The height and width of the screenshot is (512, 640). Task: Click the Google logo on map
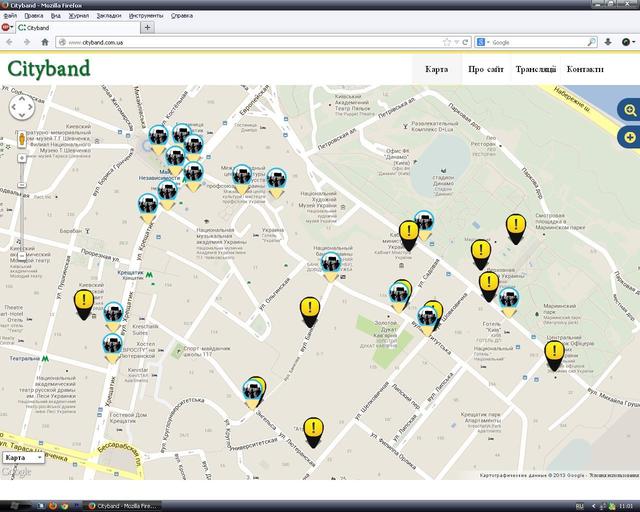16,472
